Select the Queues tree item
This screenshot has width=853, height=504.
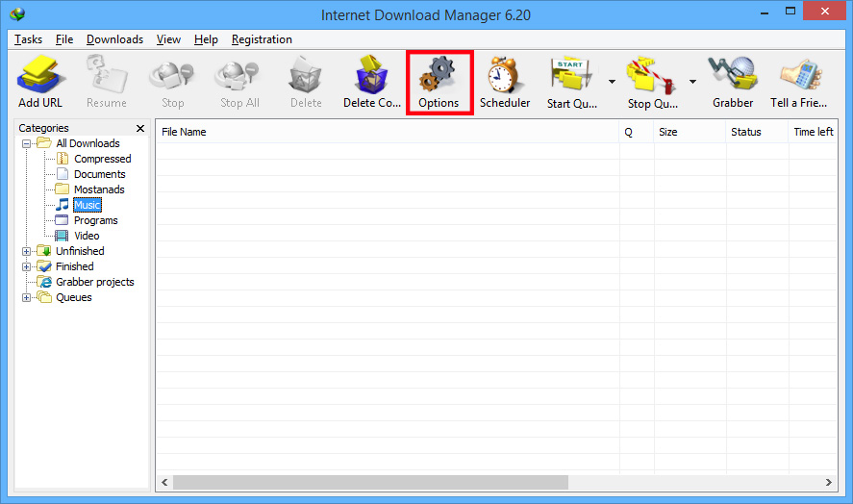click(x=73, y=298)
